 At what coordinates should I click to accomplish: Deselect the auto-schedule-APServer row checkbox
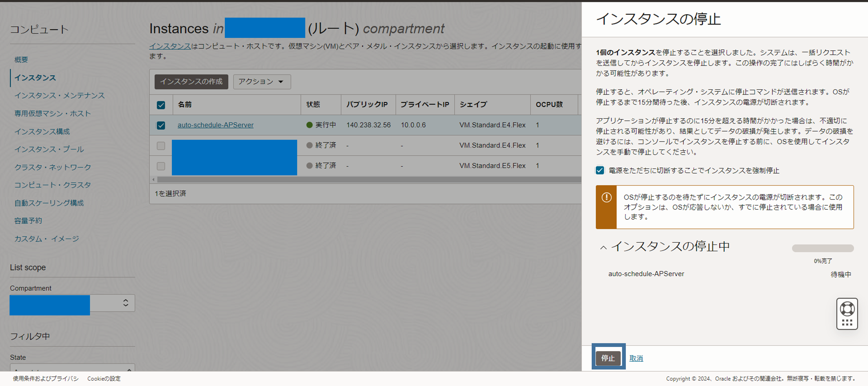click(161, 125)
